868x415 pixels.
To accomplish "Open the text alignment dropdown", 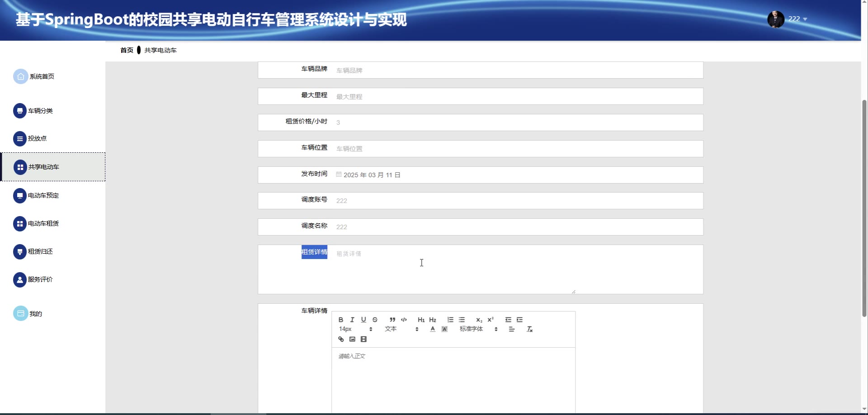I will pyautogui.click(x=512, y=329).
